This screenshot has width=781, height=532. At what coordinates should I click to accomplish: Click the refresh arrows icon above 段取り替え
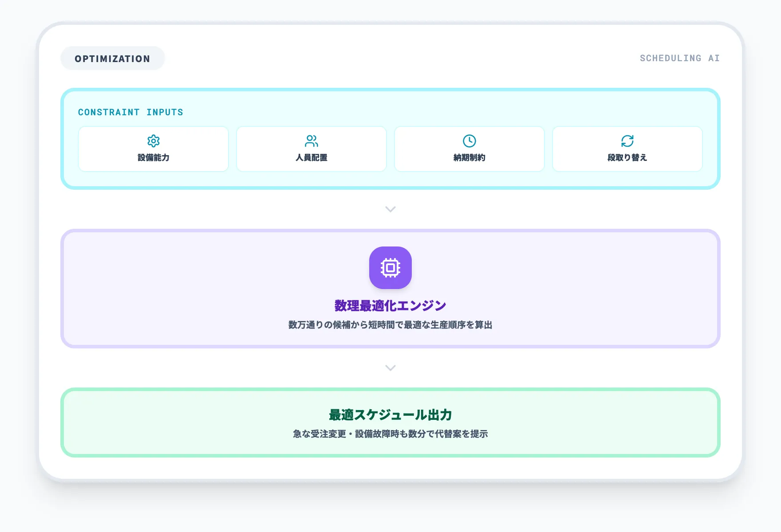[627, 141]
